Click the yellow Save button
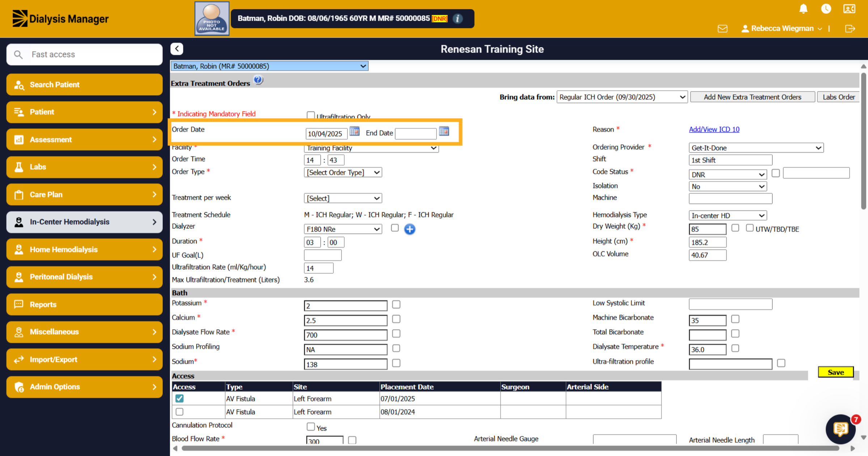Screen dimensions: 868x456 [x=836, y=372]
